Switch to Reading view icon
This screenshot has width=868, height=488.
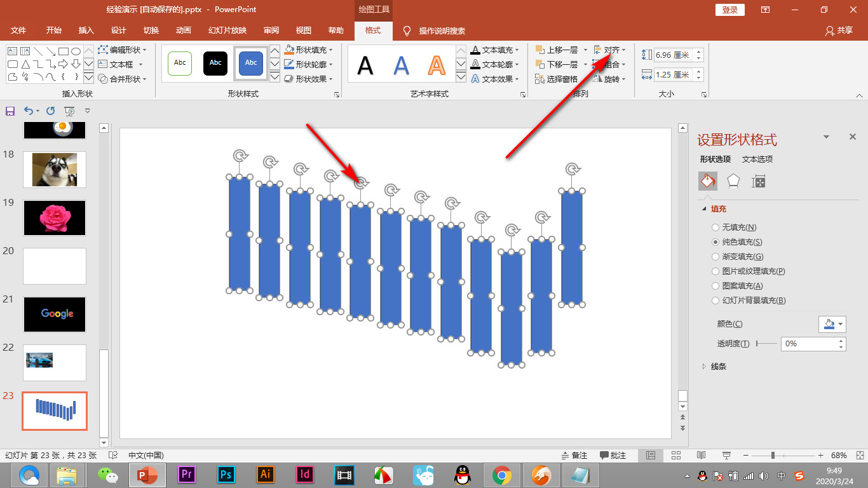tap(702, 456)
